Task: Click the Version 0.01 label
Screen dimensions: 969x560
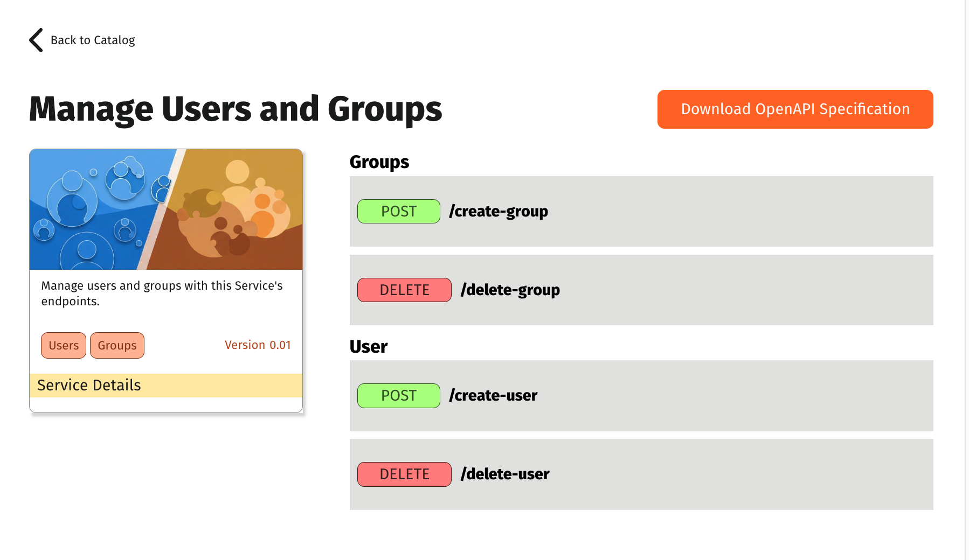Action: (x=258, y=345)
